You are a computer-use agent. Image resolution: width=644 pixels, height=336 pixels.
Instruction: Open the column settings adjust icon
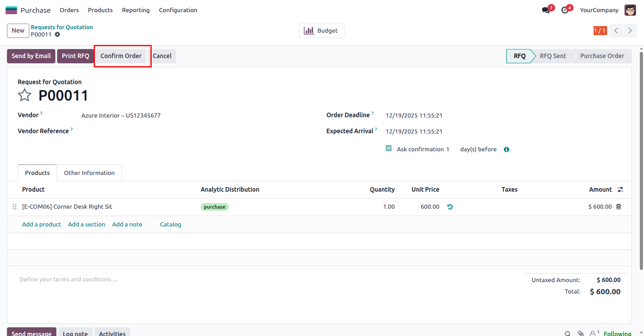point(620,190)
